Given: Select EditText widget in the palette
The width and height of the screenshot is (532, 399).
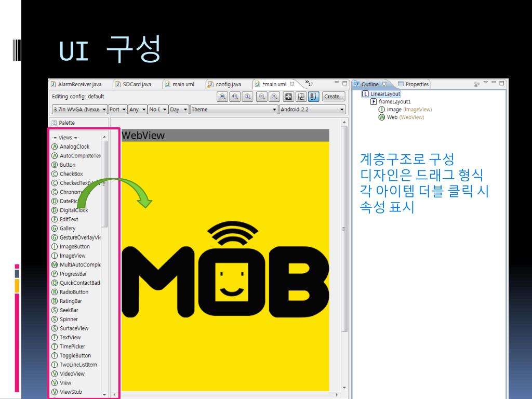Looking at the screenshot, I should point(65,220).
